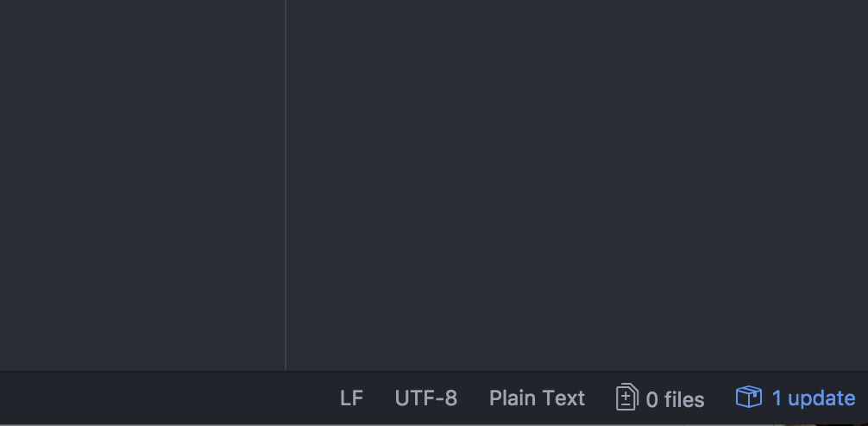Select the Plain Text grammar chooser

coord(537,398)
